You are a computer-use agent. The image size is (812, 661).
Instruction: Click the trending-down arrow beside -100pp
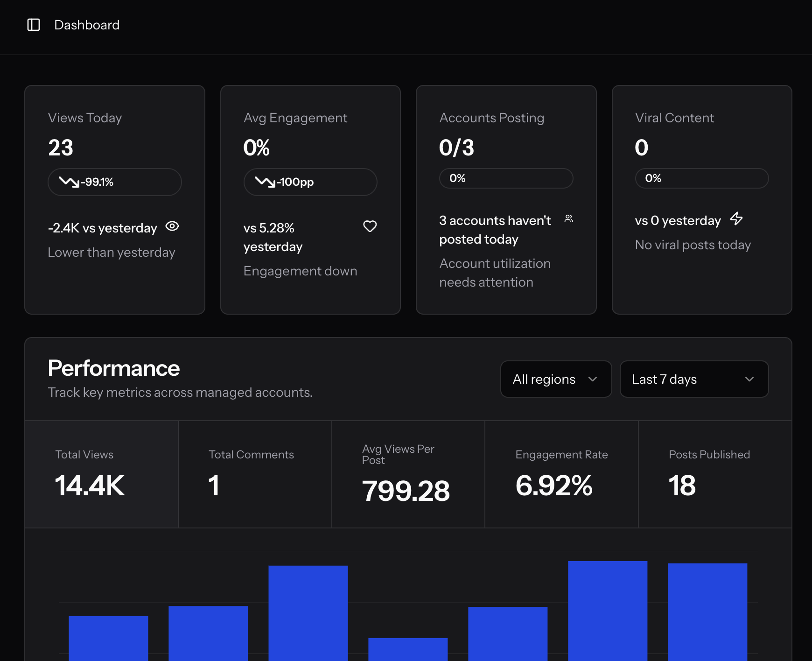(x=265, y=182)
